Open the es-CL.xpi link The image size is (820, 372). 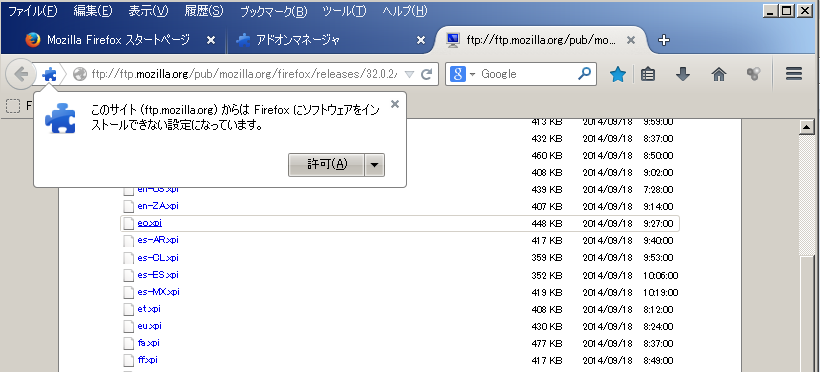(x=158, y=258)
